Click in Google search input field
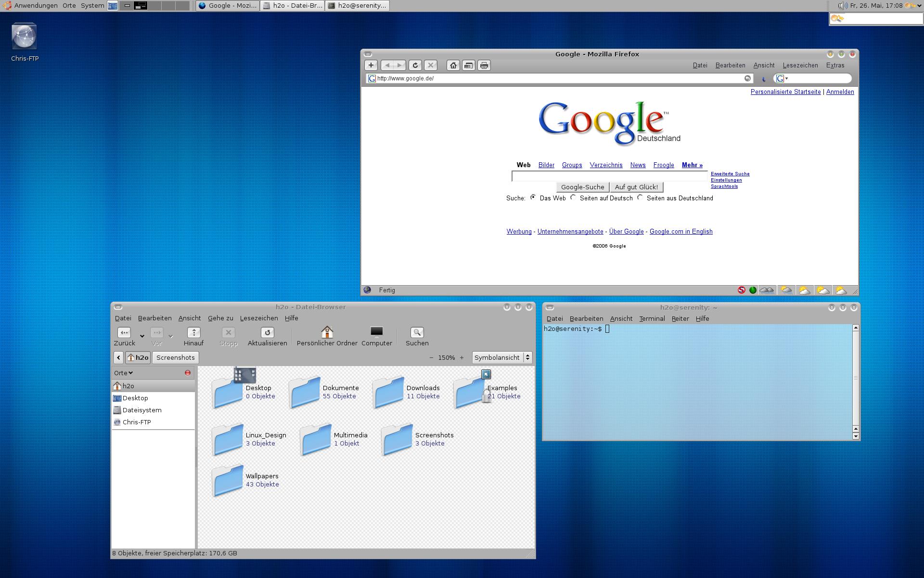924x578 pixels. tap(610, 176)
